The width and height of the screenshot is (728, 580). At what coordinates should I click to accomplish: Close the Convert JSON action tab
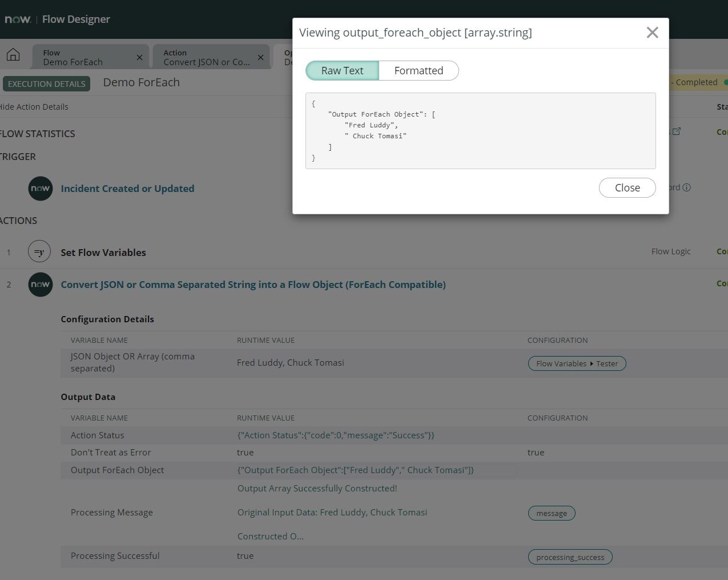tap(261, 58)
